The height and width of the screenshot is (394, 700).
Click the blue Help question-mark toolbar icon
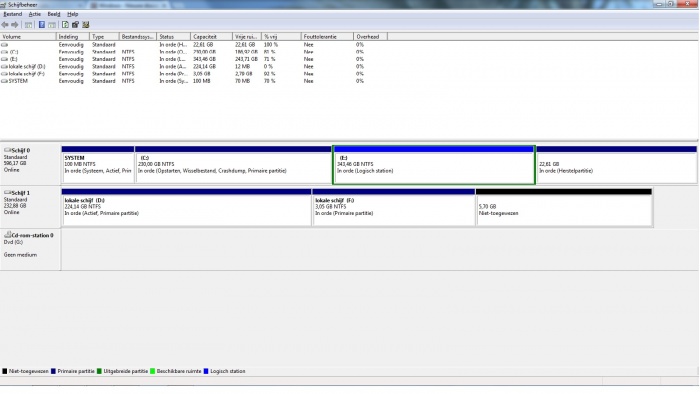(x=42, y=25)
